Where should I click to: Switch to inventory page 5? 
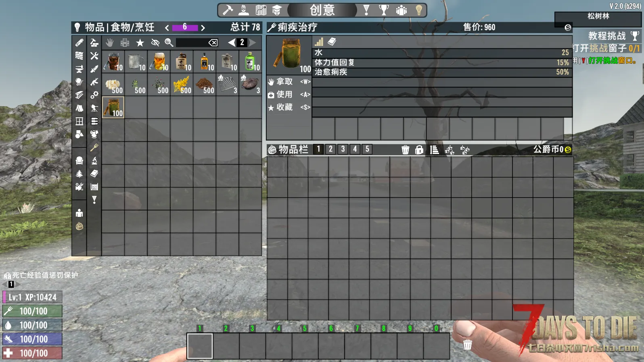point(367,149)
